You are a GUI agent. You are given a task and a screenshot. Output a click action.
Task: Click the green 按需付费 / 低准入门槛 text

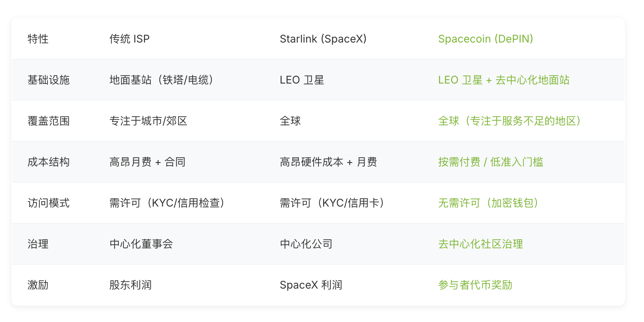click(x=490, y=162)
